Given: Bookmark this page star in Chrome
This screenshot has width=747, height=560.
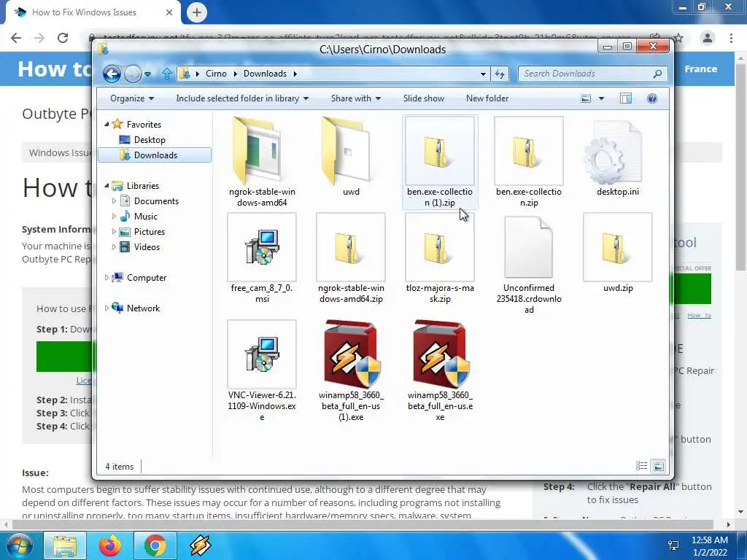Looking at the screenshot, I should [679, 38].
